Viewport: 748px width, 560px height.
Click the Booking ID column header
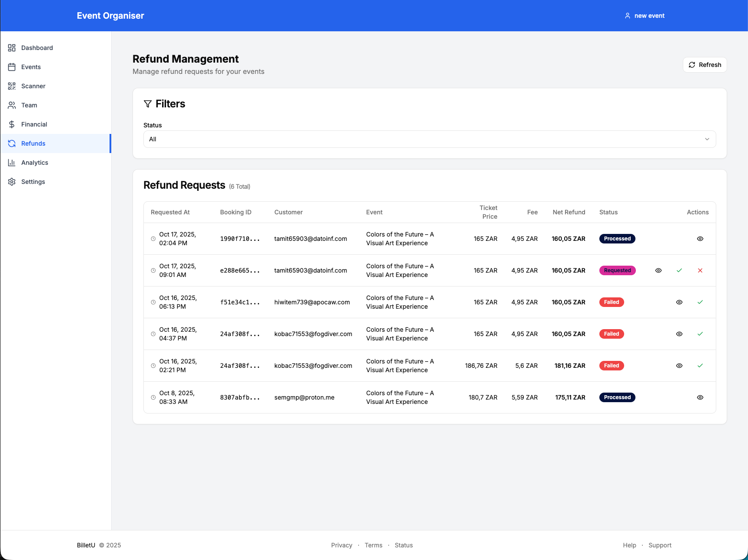pyautogui.click(x=236, y=212)
